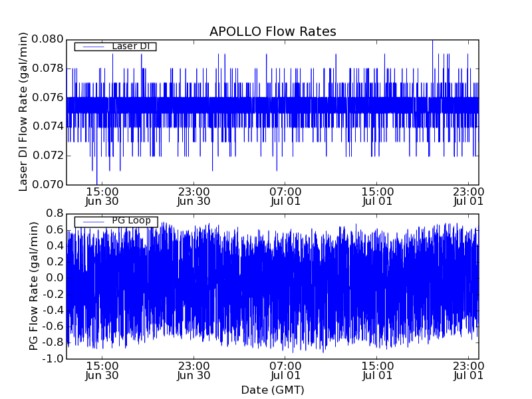Select the 0.070 y-axis tick label
Image resolution: width=532 pixels, height=399 pixels.
pyautogui.click(x=47, y=185)
